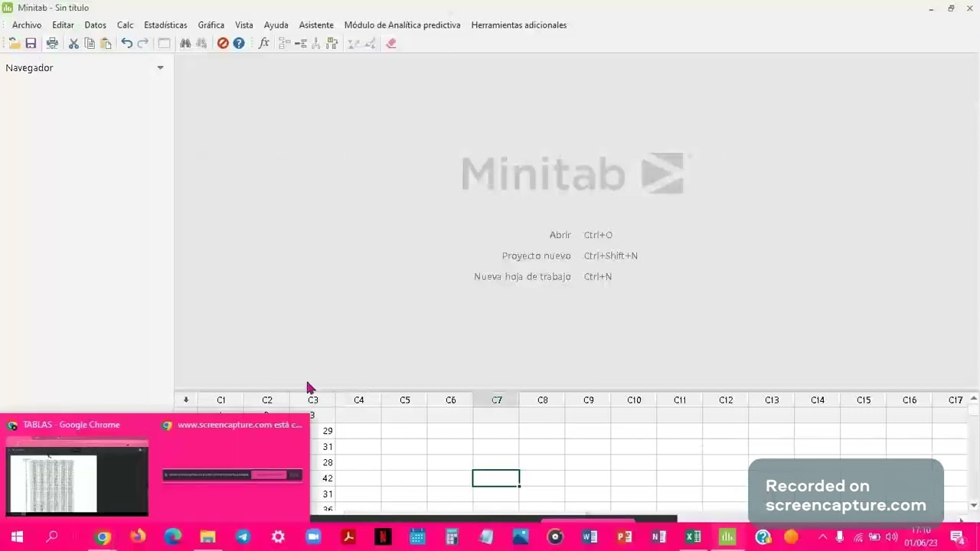Click the blue Help question icon
This screenshot has width=980, height=551.
239,44
